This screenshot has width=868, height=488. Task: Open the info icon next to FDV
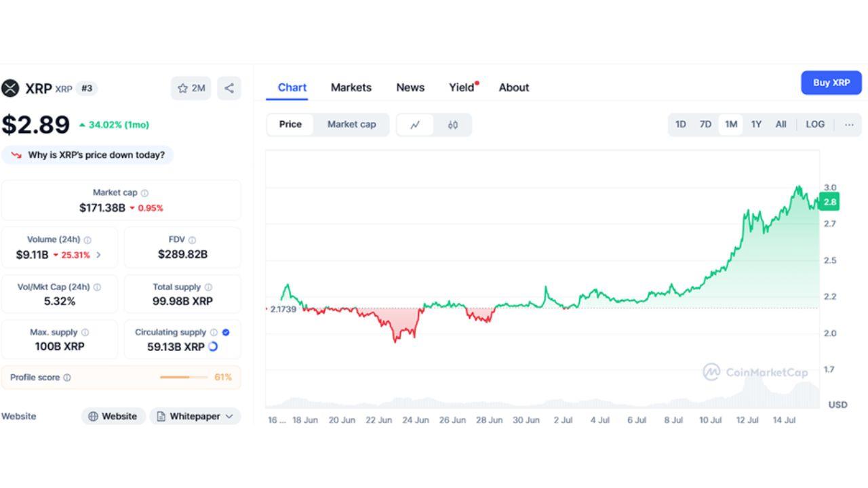point(192,240)
